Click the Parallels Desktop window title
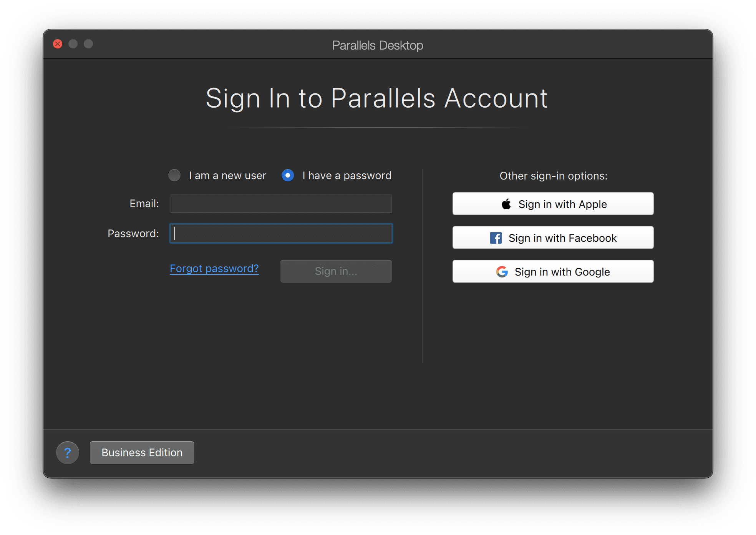The width and height of the screenshot is (756, 535). pos(378,45)
